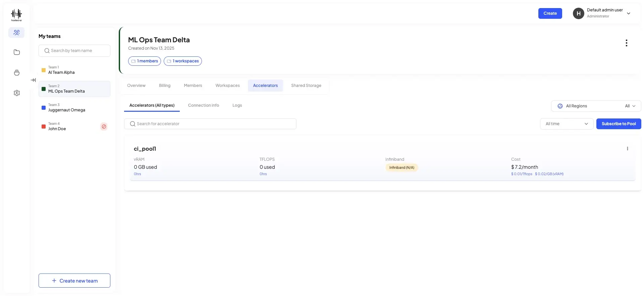Expand the sidebar with arrow icon
The width and height of the screenshot is (644, 296).
pos(33,80)
